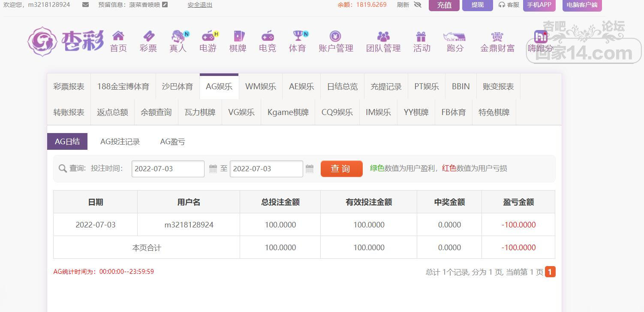Open the 真人 live casino icon
Image resolution: width=644 pixels, height=312 pixels.
click(x=178, y=36)
